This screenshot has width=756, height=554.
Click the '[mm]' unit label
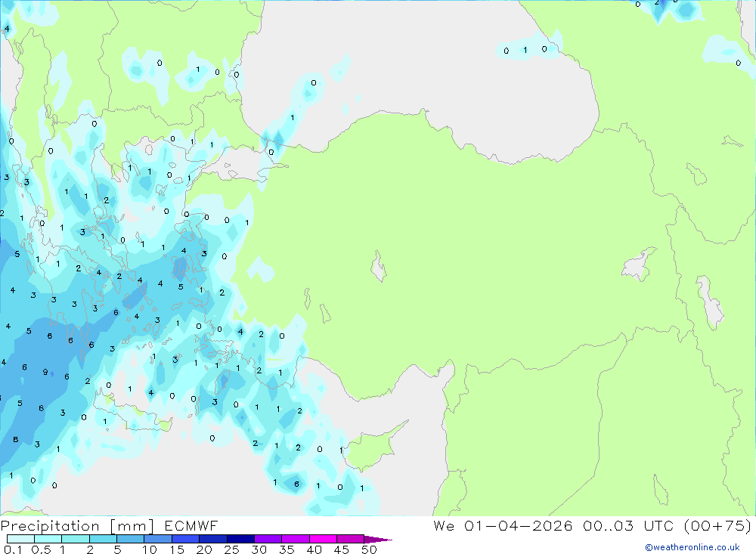coord(132,526)
